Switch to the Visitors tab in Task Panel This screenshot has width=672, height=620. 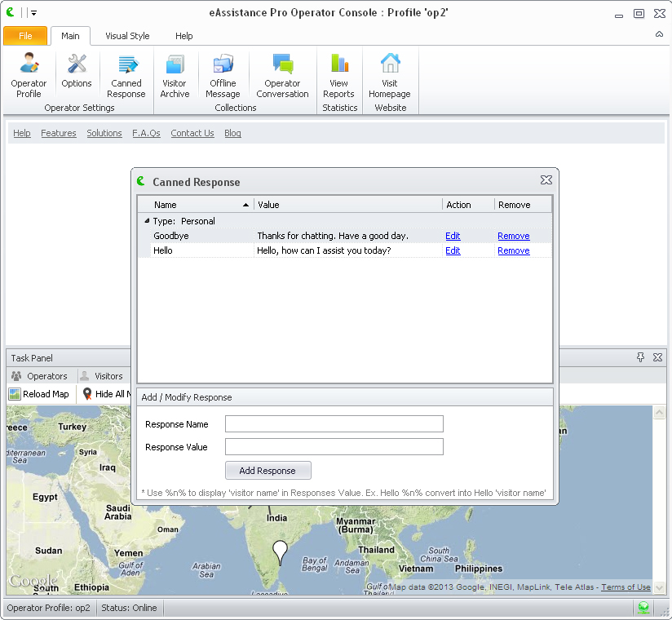point(102,376)
